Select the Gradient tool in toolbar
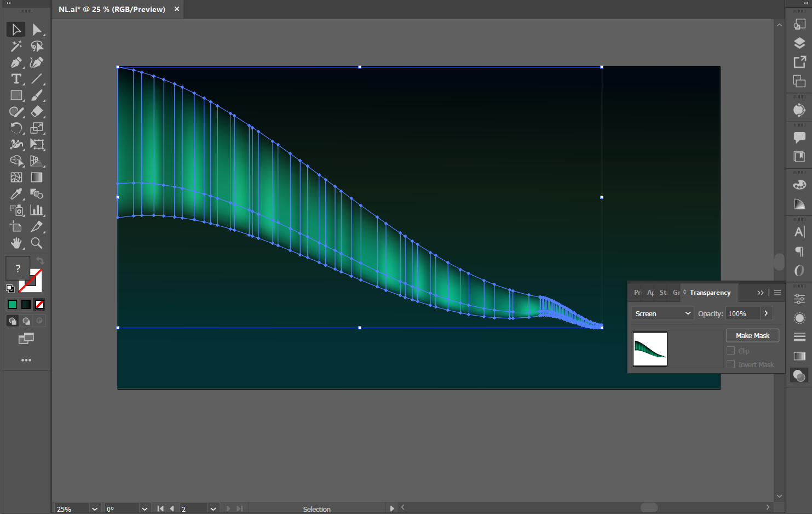 coord(37,178)
